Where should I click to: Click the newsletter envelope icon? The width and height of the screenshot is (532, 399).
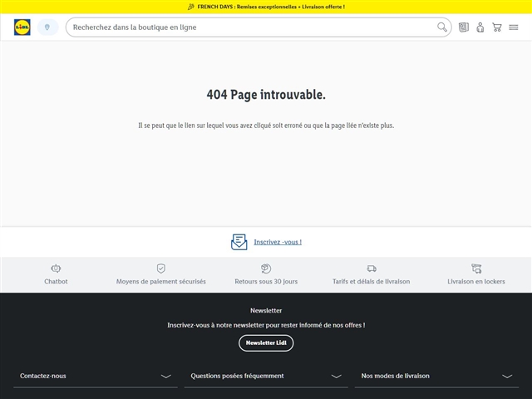coord(239,242)
